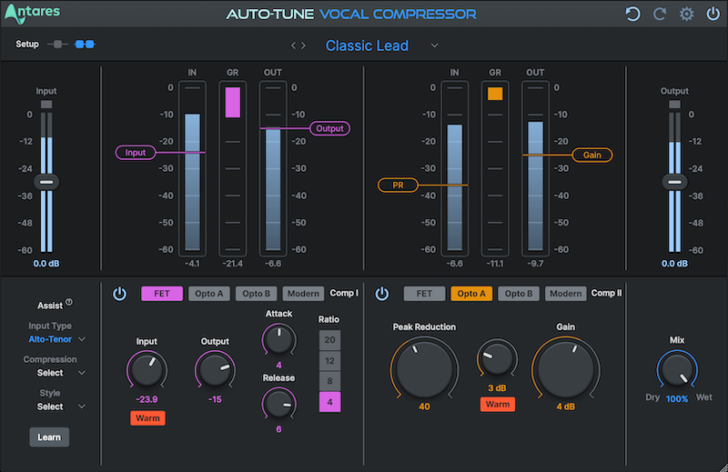The width and height of the screenshot is (728, 472).
Task: Click the undo arrow icon
Action: coord(632,14)
